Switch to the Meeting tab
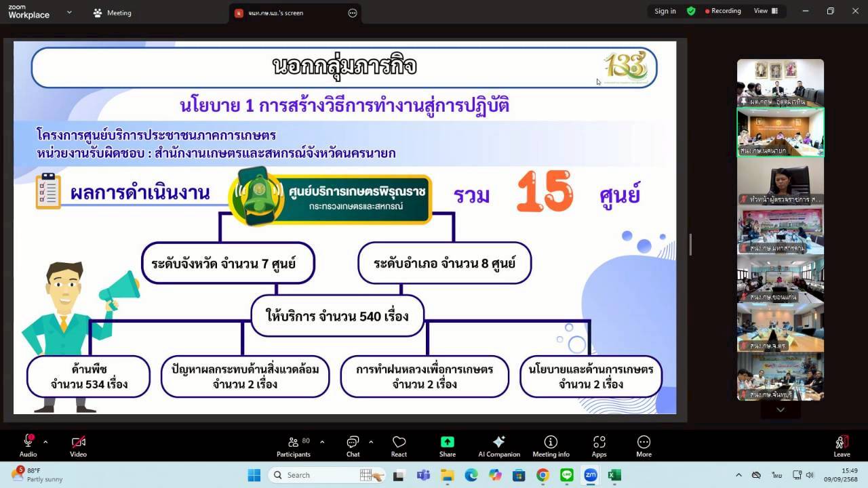The height and width of the screenshot is (488, 868). pos(113,13)
